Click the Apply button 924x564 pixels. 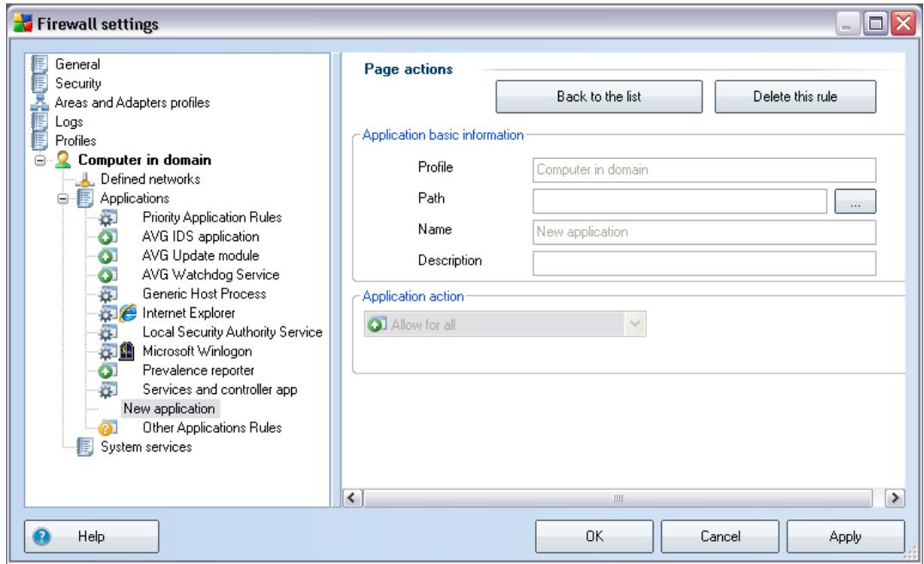coord(845,537)
